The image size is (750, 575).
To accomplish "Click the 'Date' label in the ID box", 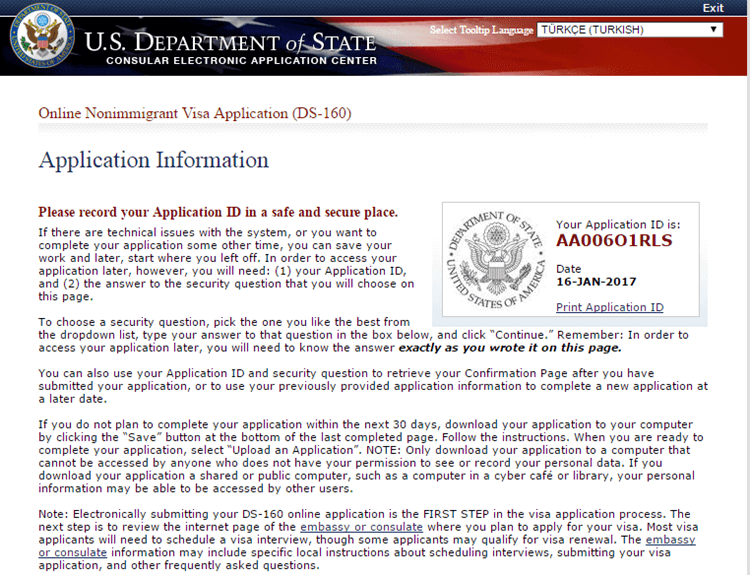I will [568, 269].
